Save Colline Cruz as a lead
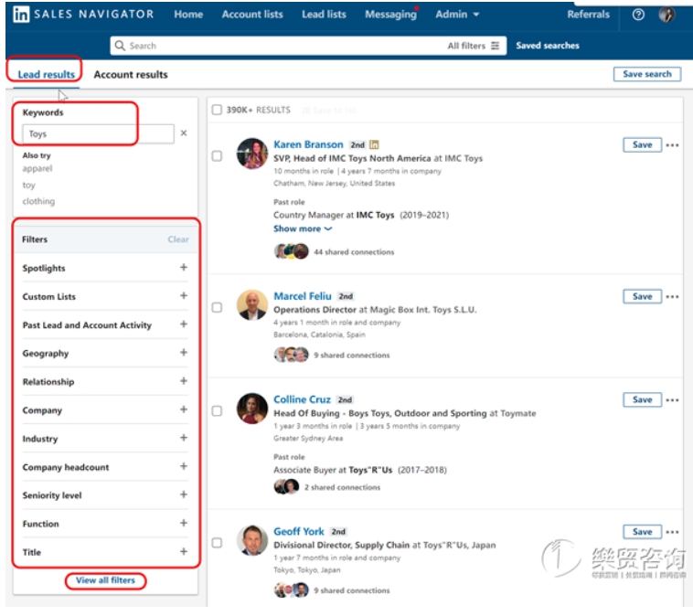 [642, 399]
